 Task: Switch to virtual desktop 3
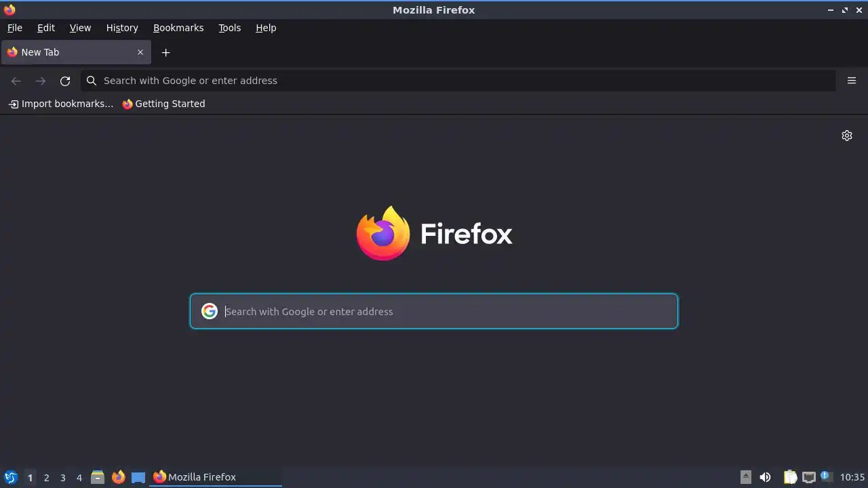62,477
